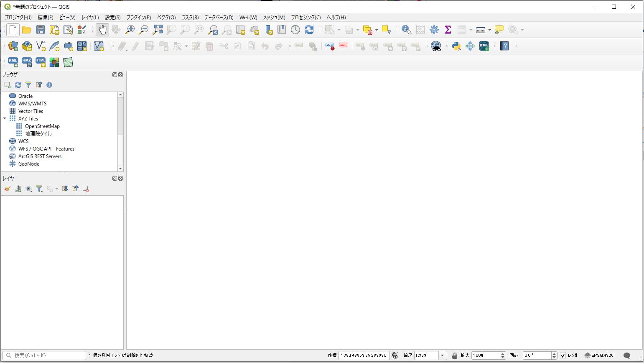Click the Refresh icon in Browser panel
Image resolution: width=644 pixels, height=363 pixels.
tap(18, 85)
